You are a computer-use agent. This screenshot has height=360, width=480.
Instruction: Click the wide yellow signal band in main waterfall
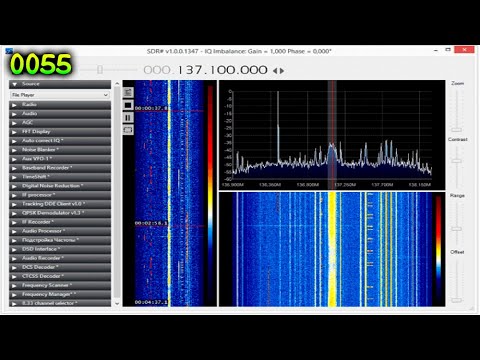[332, 249]
